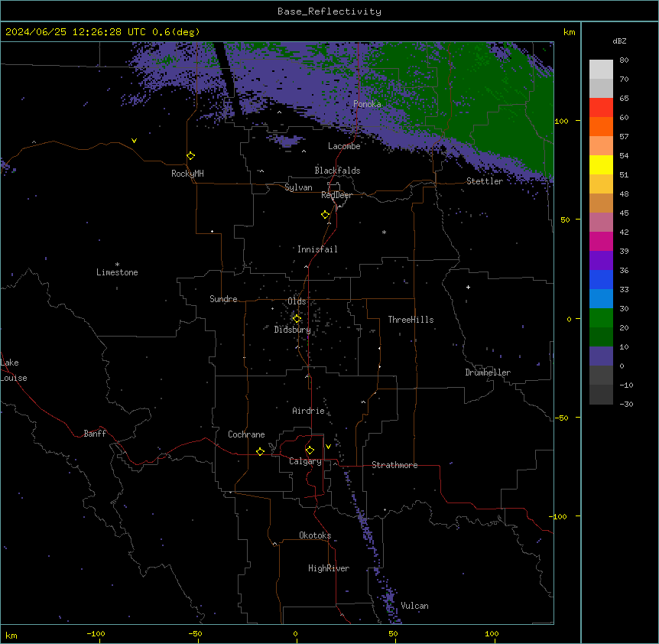Click the white plus marker north of Drumheller
This screenshot has width=659, height=644.
coord(468,287)
